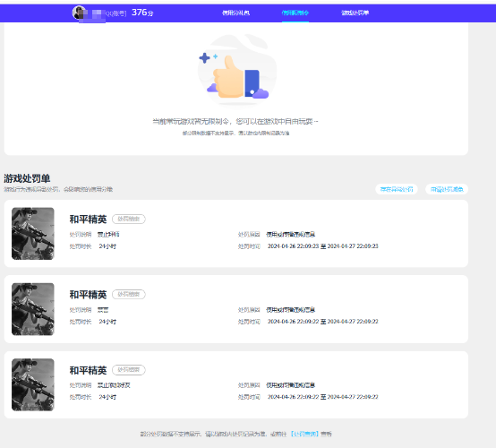This screenshot has width=496, height=448.
Task: Click the 游戏处罚单 section heading
Action: click(27, 178)
